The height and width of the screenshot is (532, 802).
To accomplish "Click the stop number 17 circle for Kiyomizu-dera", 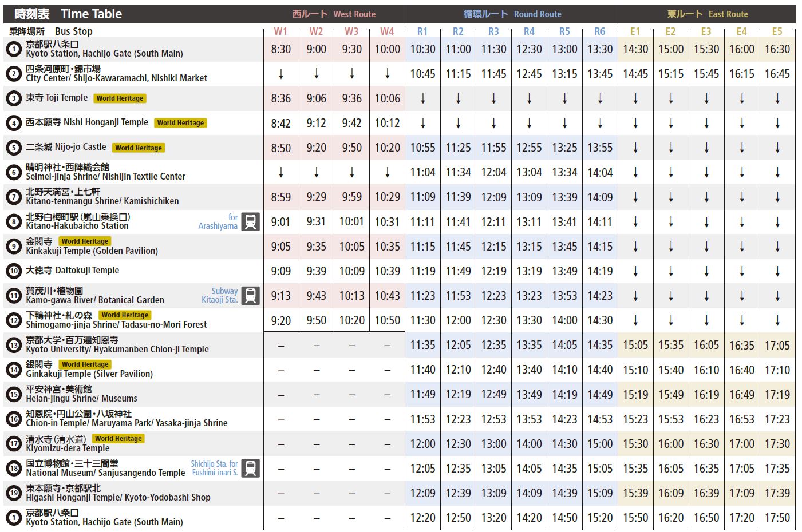I will [x=14, y=443].
